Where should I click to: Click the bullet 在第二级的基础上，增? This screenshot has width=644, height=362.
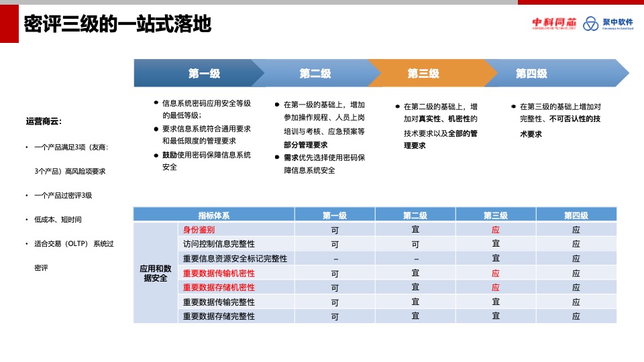[x=440, y=107]
